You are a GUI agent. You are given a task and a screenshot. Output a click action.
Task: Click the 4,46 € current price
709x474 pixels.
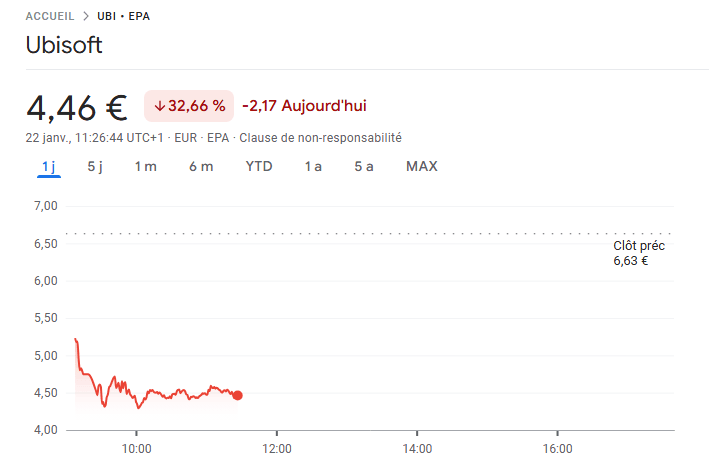coord(77,106)
